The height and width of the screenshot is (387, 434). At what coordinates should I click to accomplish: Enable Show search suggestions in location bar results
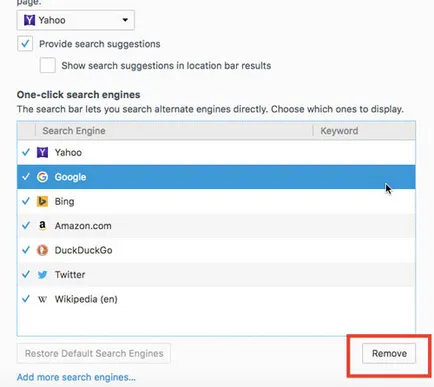click(x=48, y=65)
